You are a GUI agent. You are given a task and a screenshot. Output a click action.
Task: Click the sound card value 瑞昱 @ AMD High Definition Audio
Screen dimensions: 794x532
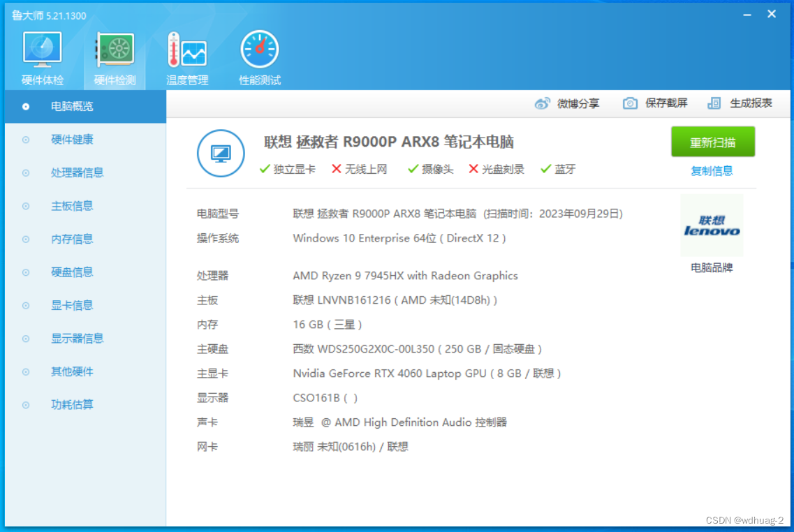click(399, 422)
